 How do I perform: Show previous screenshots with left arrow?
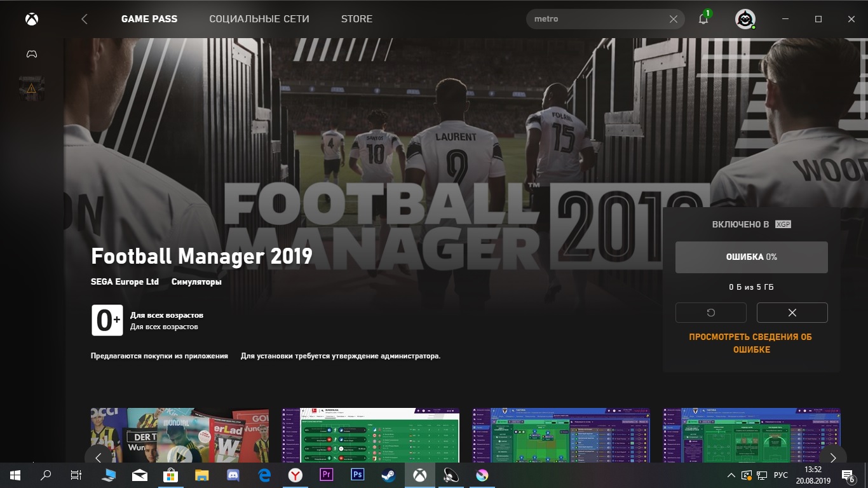pos(98,457)
